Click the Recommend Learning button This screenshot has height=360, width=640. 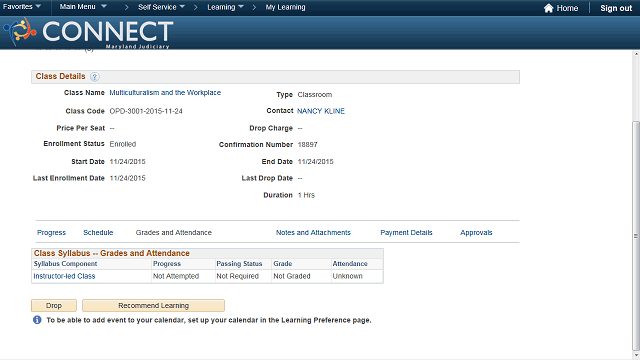[x=153, y=305]
